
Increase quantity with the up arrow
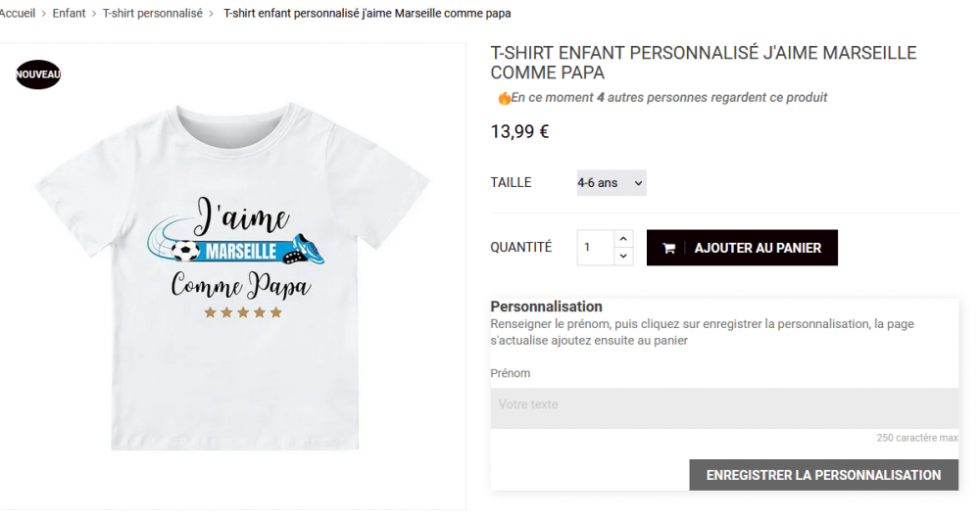click(623, 239)
